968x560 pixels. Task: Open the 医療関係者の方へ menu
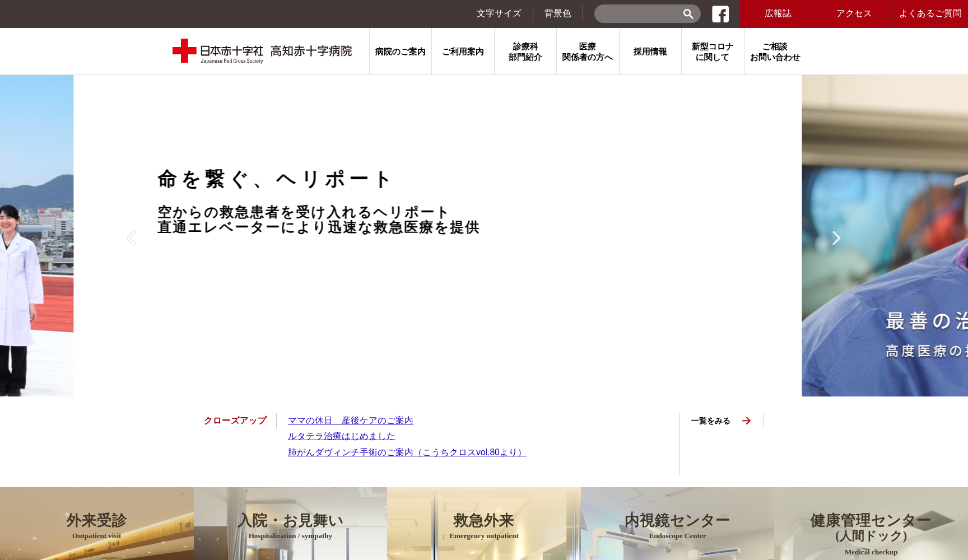point(587,51)
